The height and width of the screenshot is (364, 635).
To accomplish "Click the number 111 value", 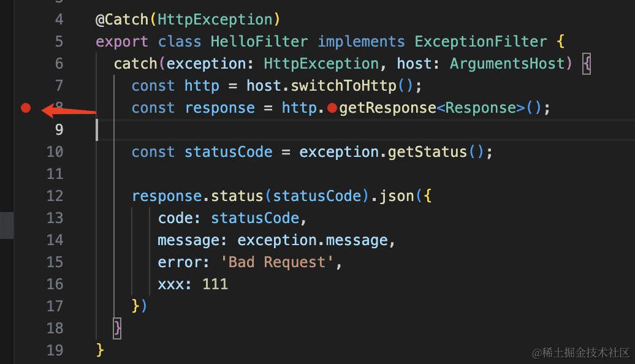I will click(x=215, y=284).
